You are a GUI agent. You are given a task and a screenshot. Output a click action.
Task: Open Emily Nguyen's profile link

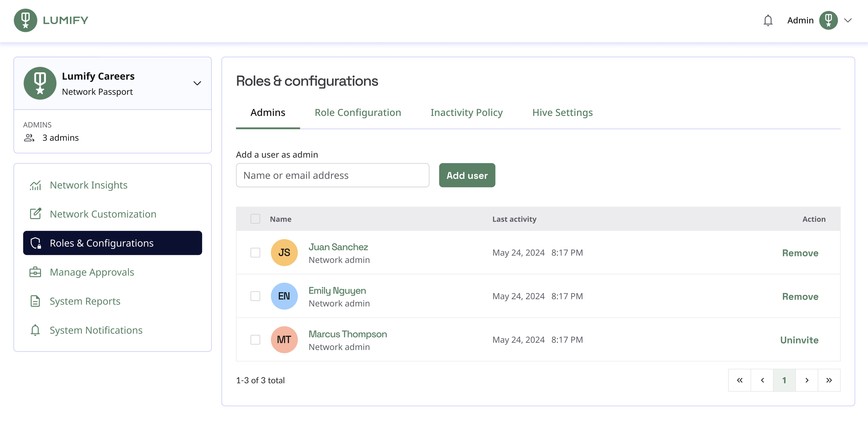[x=337, y=291]
